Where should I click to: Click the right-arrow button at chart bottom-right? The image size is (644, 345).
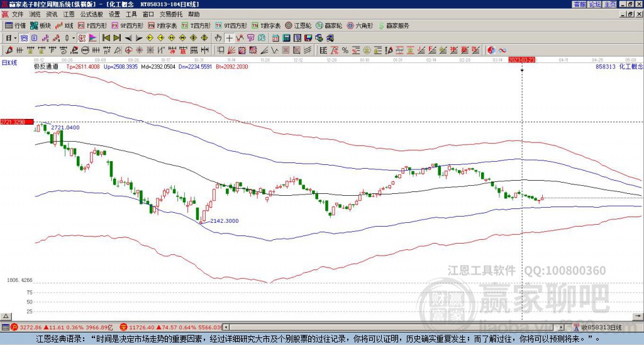[638, 316]
